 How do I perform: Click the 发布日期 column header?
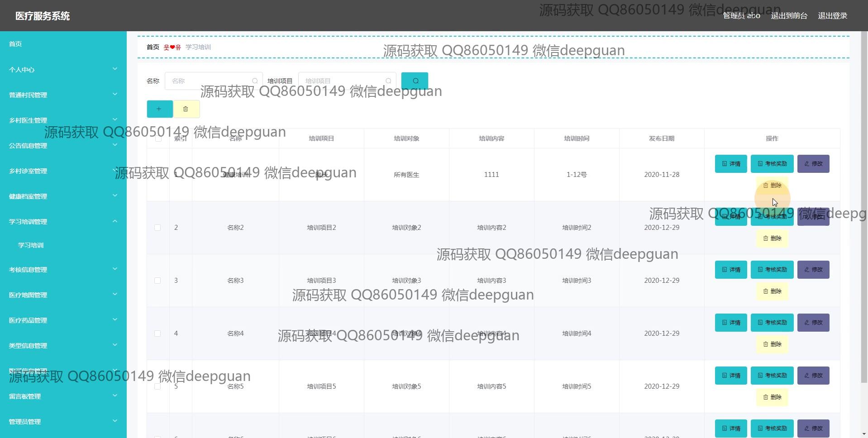pos(662,138)
